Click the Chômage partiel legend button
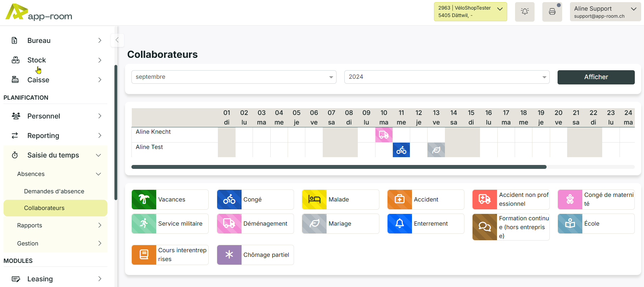The height and width of the screenshot is (287, 644). (x=255, y=255)
